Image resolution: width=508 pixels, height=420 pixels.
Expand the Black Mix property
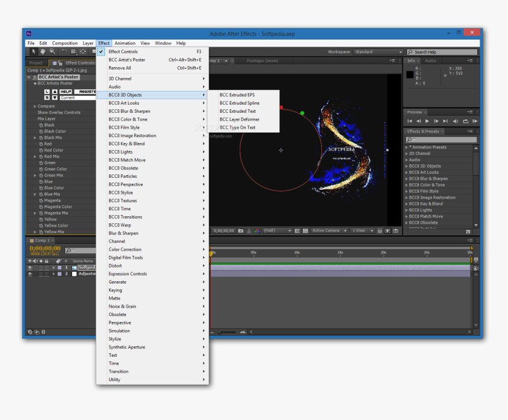35,138
